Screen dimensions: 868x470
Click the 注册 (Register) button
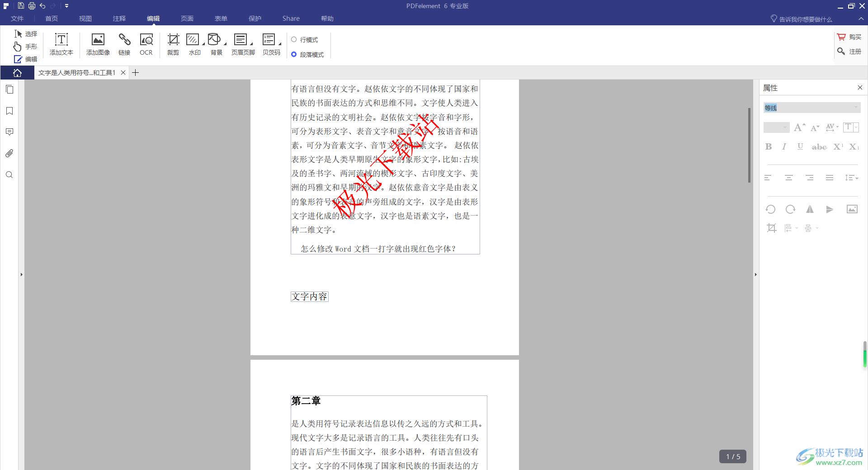tap(849, 52)
